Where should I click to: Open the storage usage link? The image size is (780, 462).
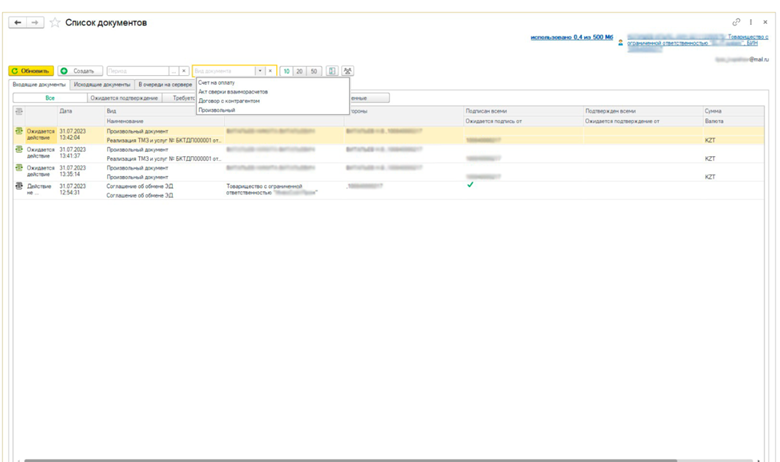(571, 37)
